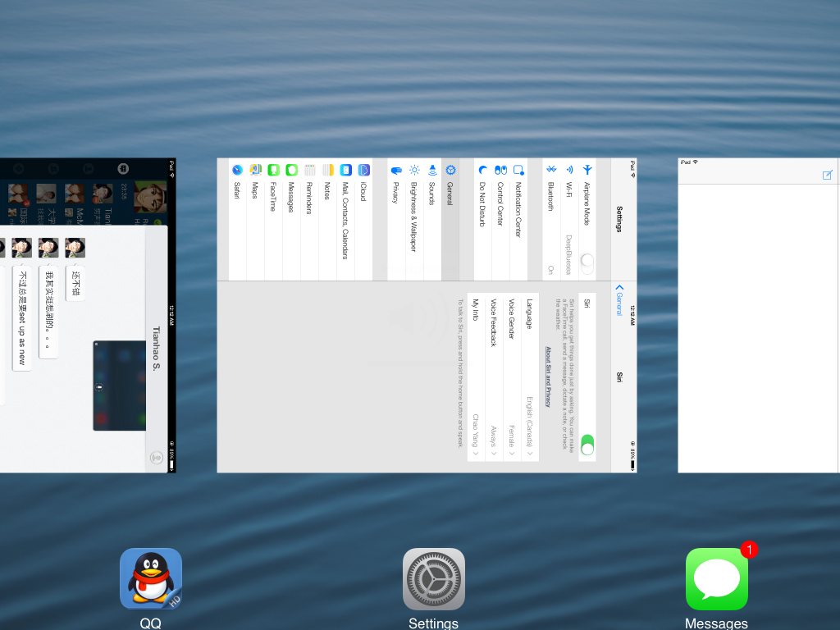Screen dimensions: 840x630
Task: Toggle the Airplane Mode switch
Action: click(587, 262)
